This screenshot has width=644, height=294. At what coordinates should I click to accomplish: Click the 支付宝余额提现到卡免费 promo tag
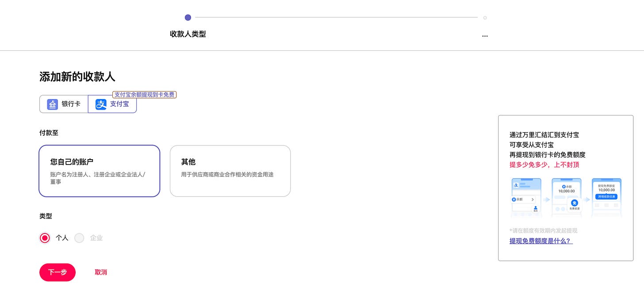tap(144, 95)
